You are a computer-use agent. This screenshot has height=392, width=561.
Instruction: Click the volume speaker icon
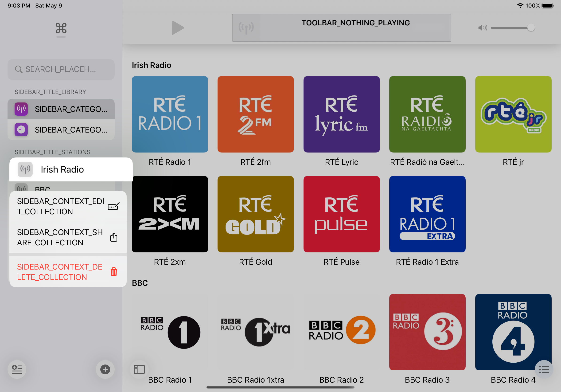(x=482, y=28)
